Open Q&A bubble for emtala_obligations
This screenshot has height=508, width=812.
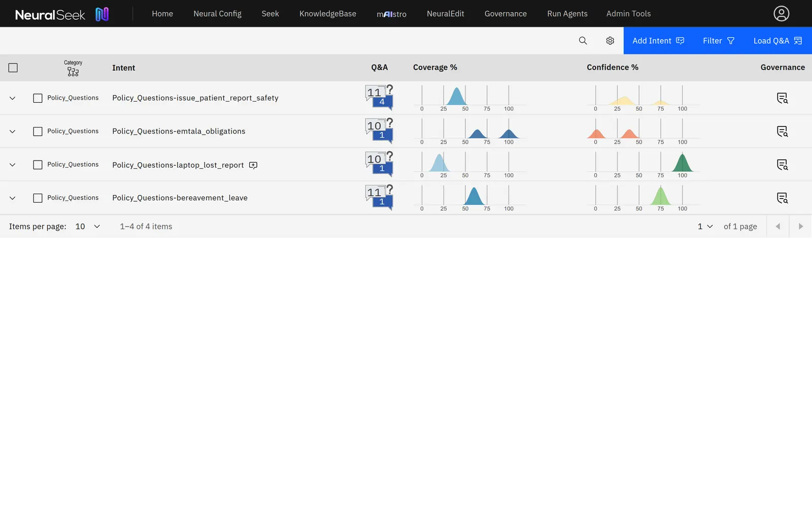click(x=379, y=131)
